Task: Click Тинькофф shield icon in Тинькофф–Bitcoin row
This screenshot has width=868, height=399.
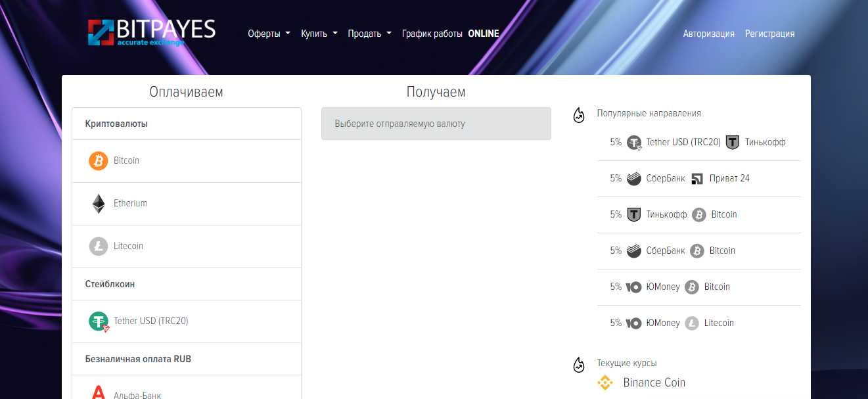Action: (634, 214)
